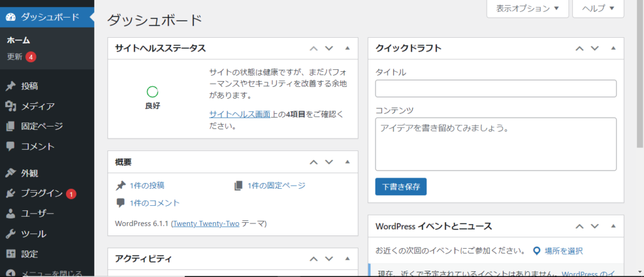The height and width of the screenshot is (277, 644).
Task: Click the comment bubble icon beside コメント
Action: [x=10, y=147]
